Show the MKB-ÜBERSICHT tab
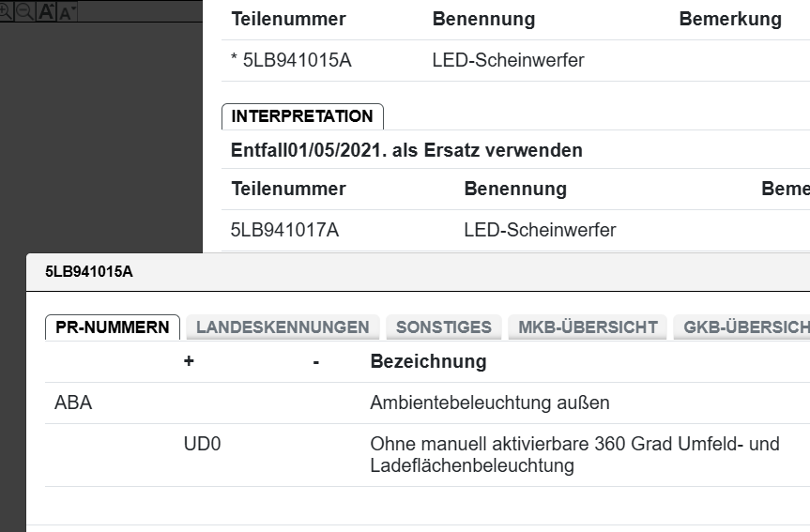The width and height of the screenshot is (810, 532). tap(587, 327)
